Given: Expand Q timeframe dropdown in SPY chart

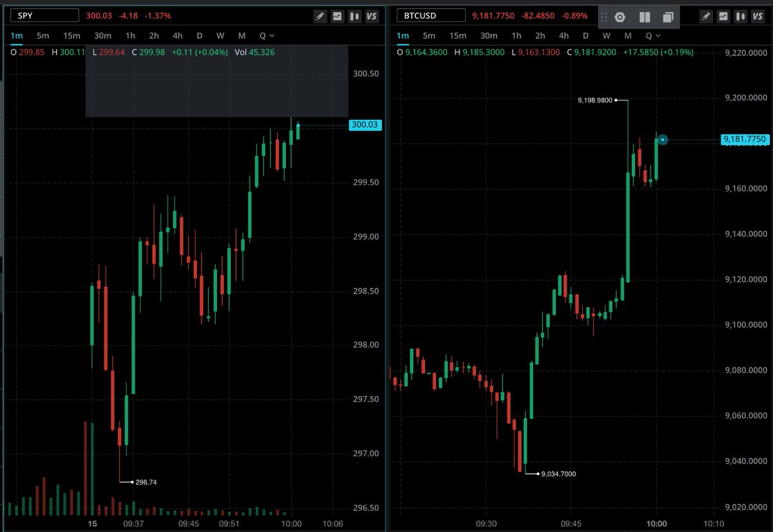Looking at the screenshot, I should (x=267, y=35).
